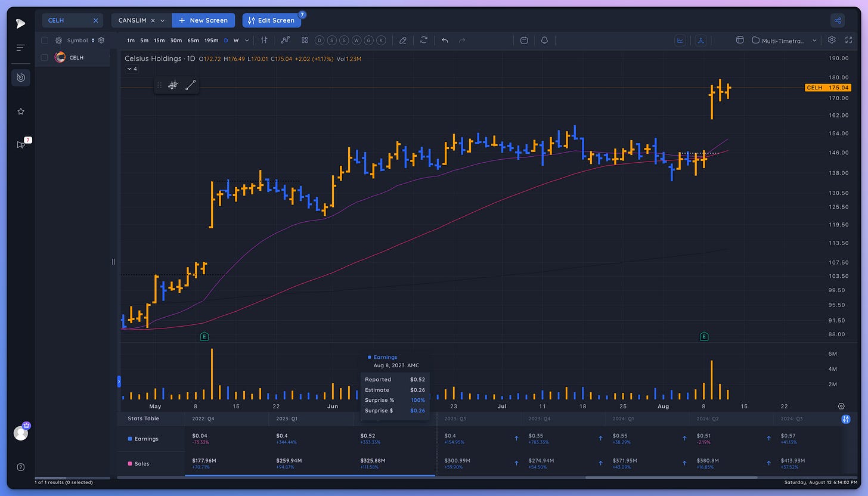Switch to 30m timeframe
Screen dimensions: 868x496
tap(176, 41)
